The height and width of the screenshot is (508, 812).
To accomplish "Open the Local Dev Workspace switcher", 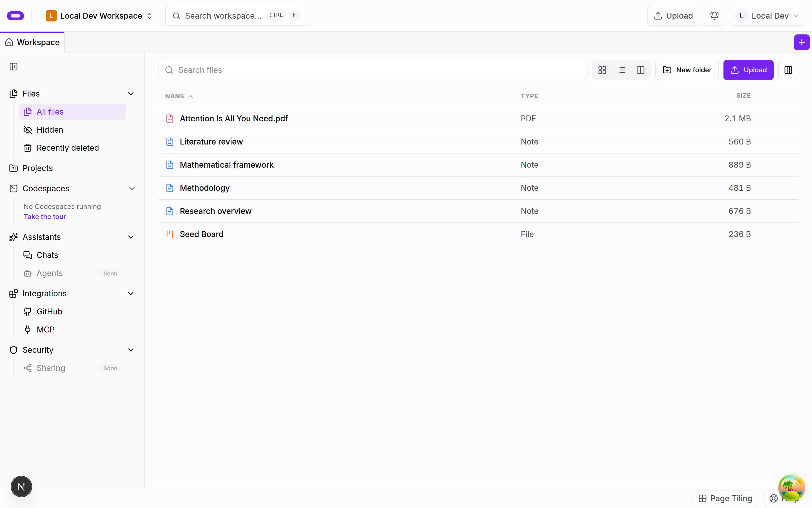I will (x=99, y=16).
